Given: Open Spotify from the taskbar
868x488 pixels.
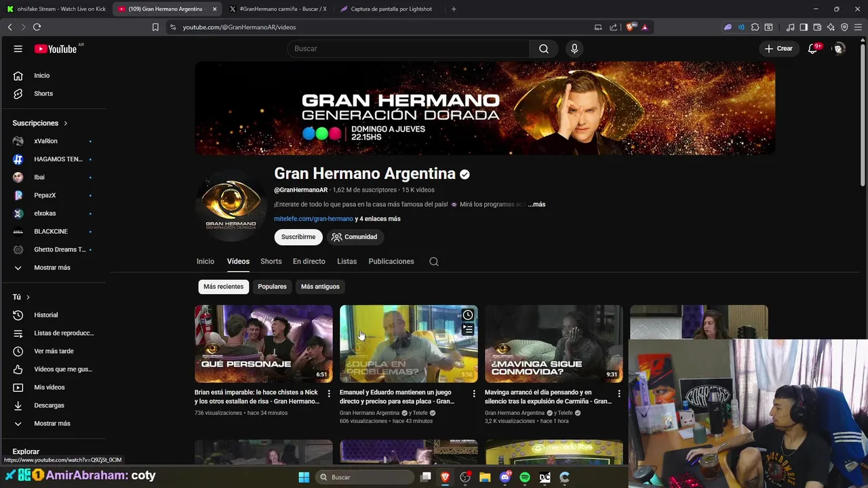Looking at the screenshot, I should (x=525, y=477).
